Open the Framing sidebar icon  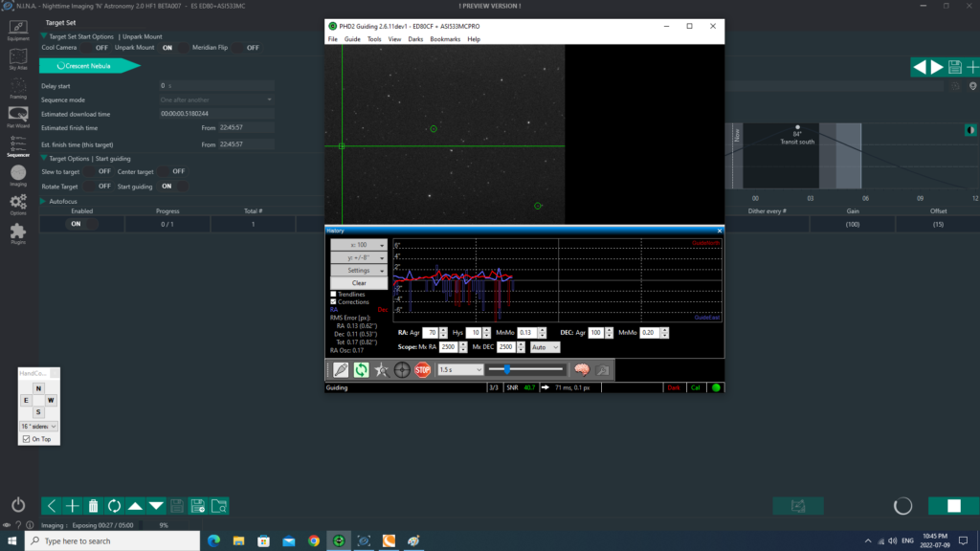18,89
